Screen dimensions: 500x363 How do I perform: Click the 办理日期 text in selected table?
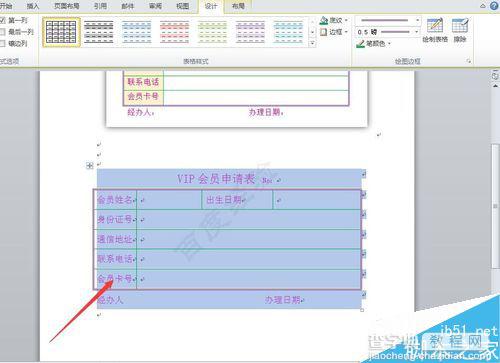point(283,300)
